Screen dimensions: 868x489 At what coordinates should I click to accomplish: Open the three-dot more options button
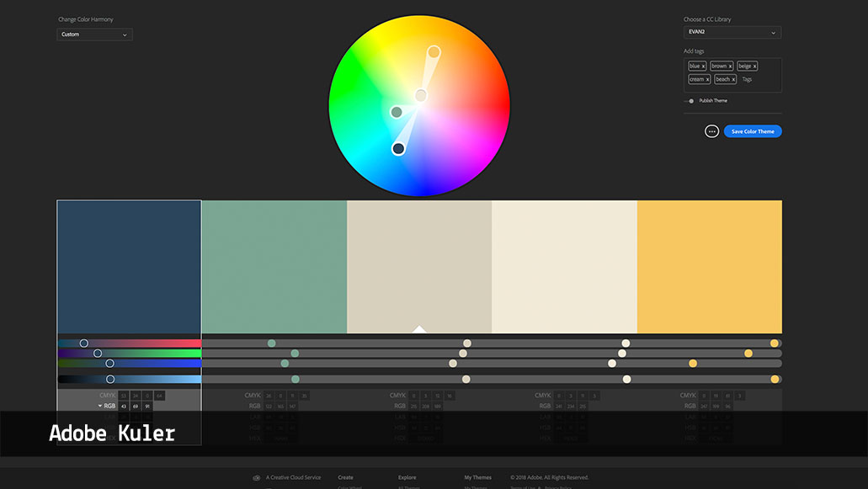[x=711, y=131]
